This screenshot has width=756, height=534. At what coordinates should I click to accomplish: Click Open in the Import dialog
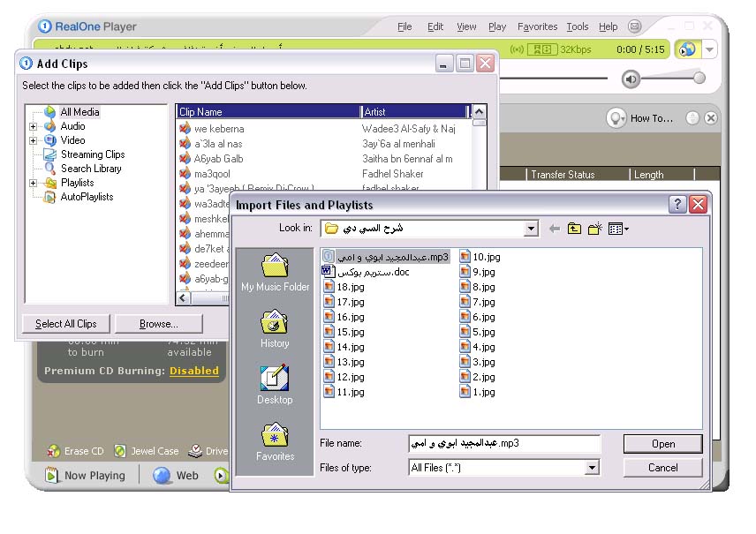pyautogui.click(x=663, y=444)
